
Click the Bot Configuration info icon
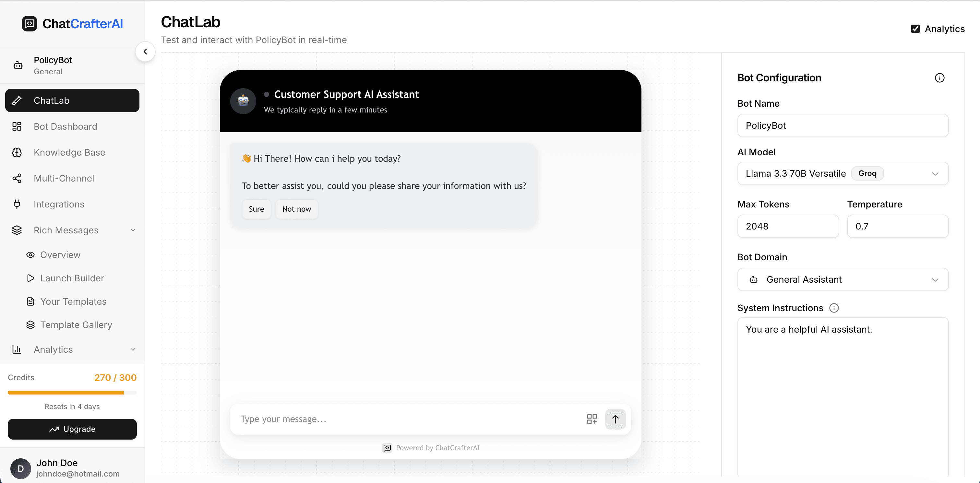(939, 77)
